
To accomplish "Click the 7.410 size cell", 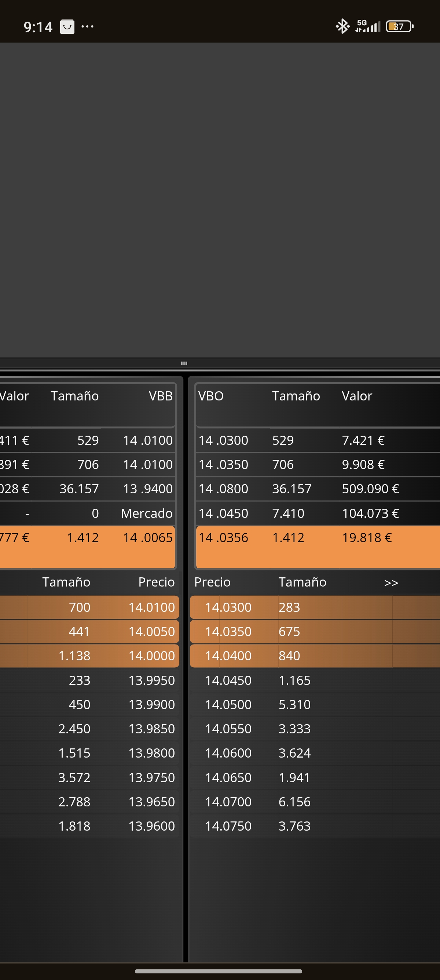I will (288, 513).
